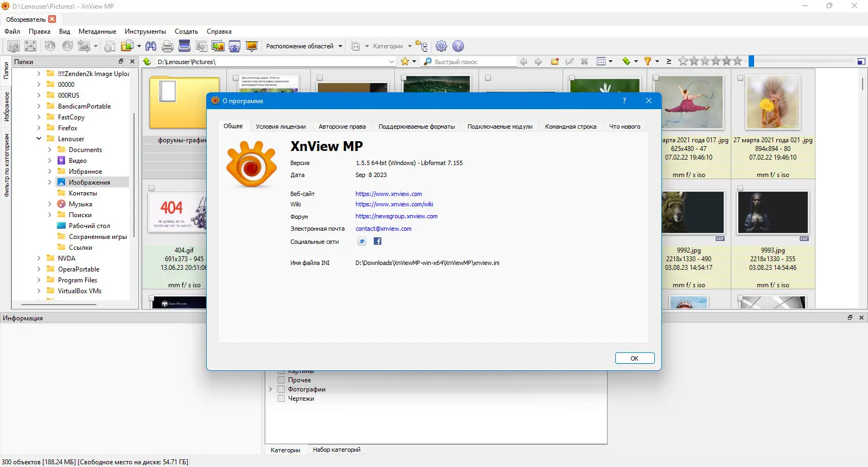Adjust the thumbnail size slider handle
Screen dimensions: 868x467
coord(751,61)
